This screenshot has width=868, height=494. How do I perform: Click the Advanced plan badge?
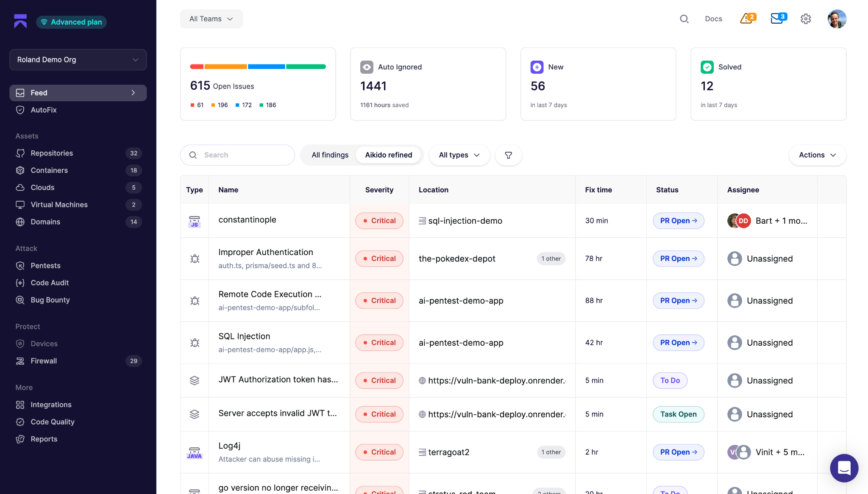pyautogui.click(x=71, y=22)
